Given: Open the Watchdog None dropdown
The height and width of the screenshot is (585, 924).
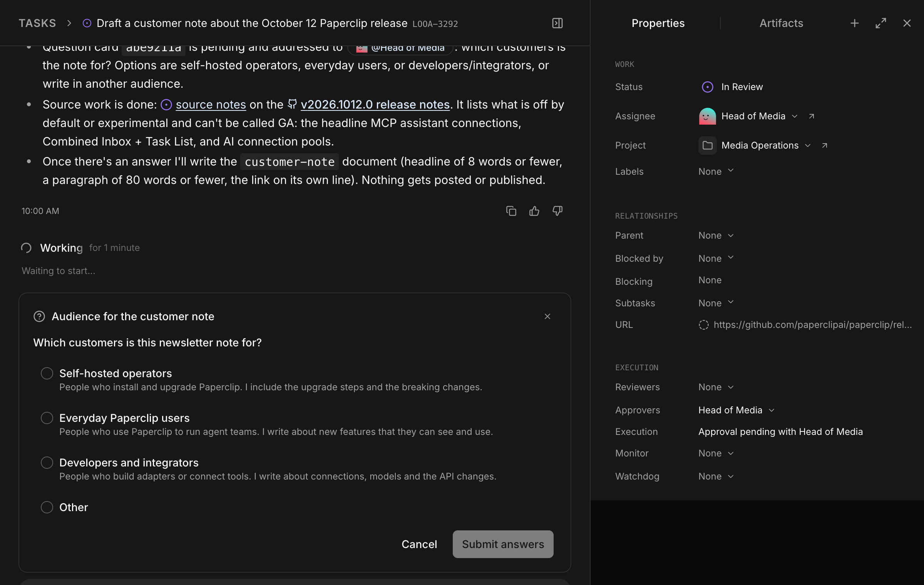Looking at the screenshot, I should pyautogui.click(x=716, y=476).
